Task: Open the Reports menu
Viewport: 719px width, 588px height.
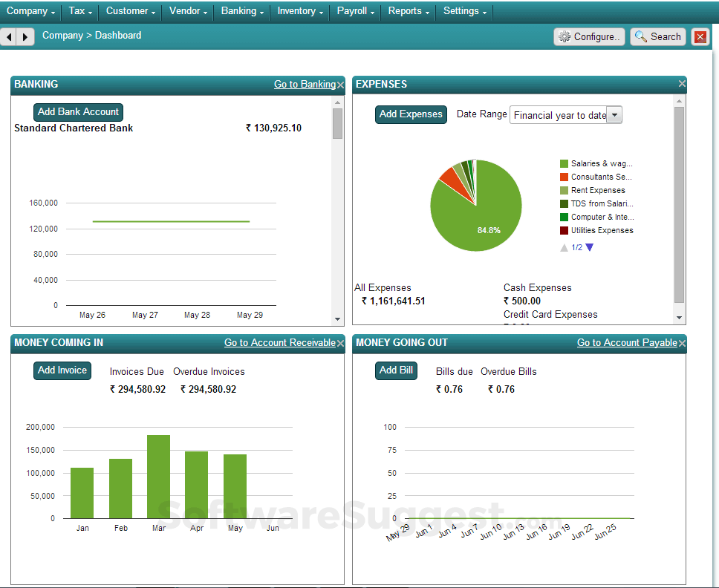Action: click(407, 11)
